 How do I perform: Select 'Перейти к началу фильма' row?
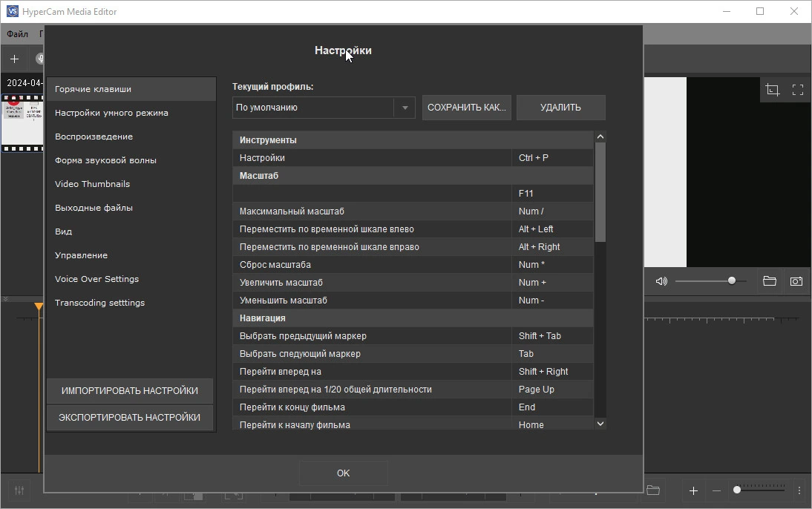coord(413,424)
